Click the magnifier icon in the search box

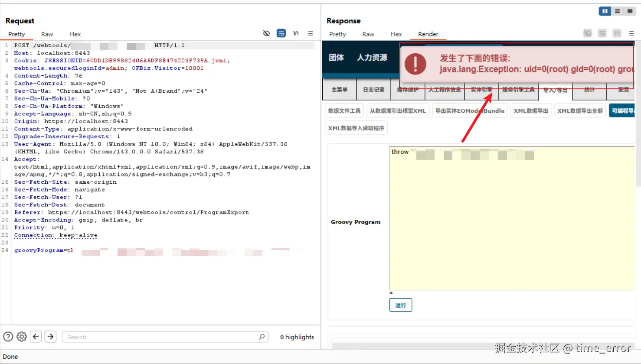point(262,337)
